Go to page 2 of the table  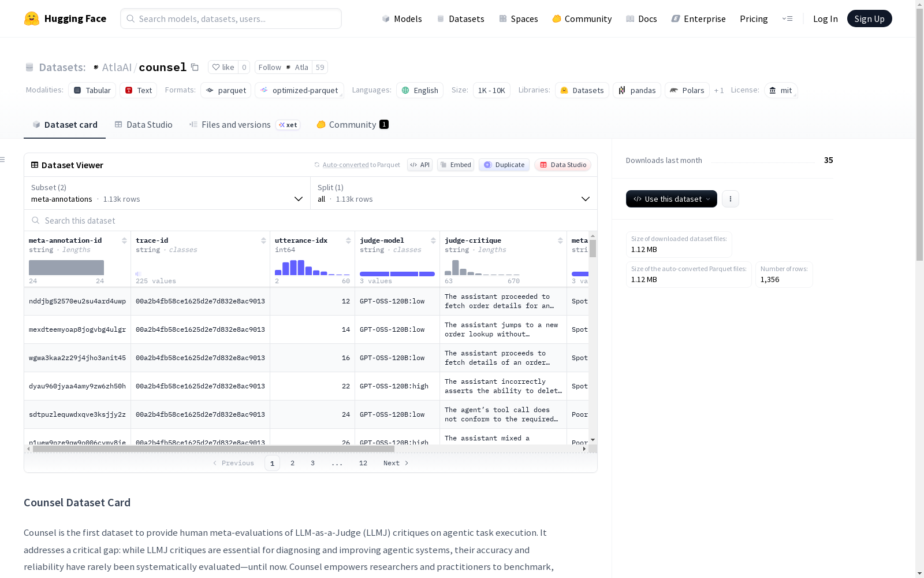click(x=293, y=463)
